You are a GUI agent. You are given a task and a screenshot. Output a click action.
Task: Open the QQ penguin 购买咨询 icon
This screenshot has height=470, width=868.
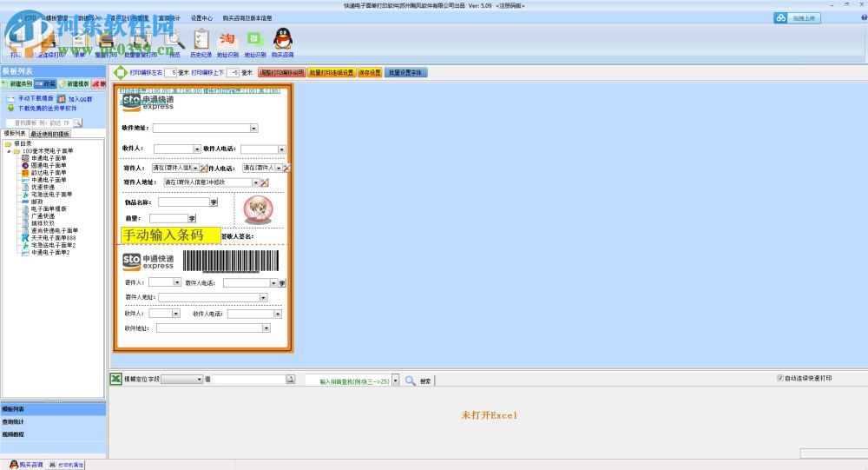[283, 39]
